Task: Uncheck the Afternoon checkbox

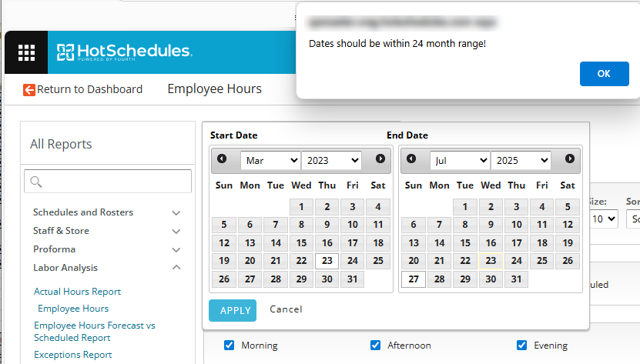Action: click(375, 345)
